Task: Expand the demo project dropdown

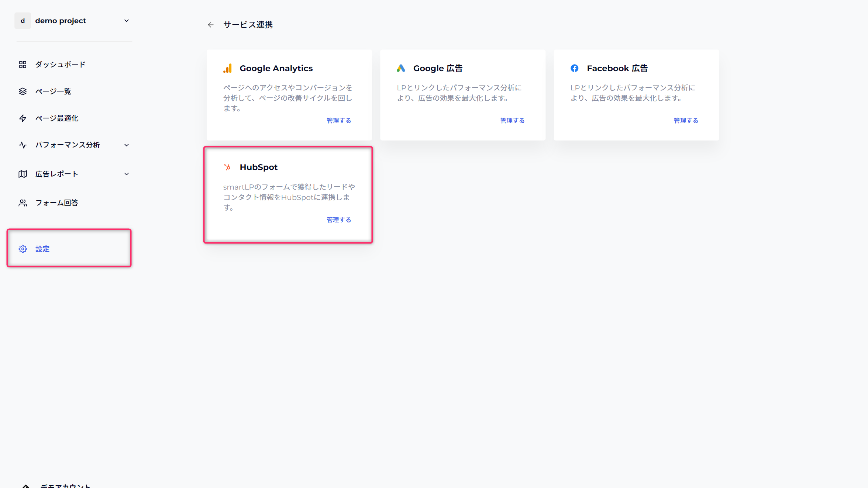Action: point(127,21)
